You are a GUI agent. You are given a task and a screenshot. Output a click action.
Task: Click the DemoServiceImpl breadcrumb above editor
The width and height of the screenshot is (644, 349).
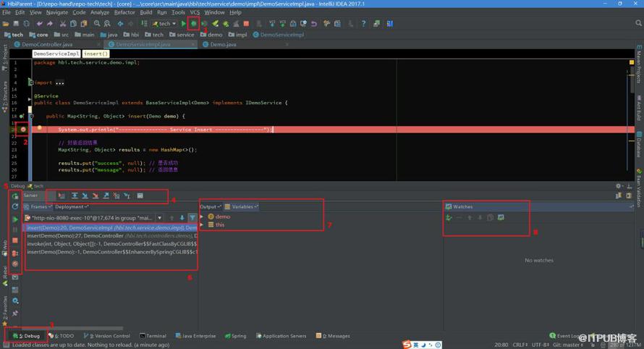click(56, 54)
